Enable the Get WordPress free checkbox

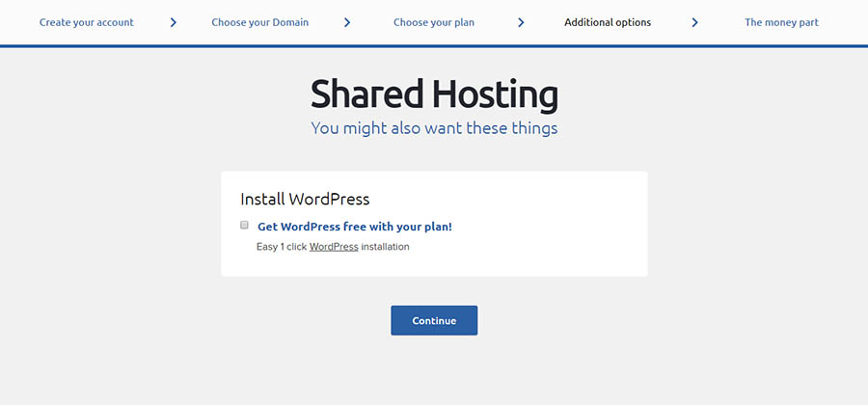[245, 226]
